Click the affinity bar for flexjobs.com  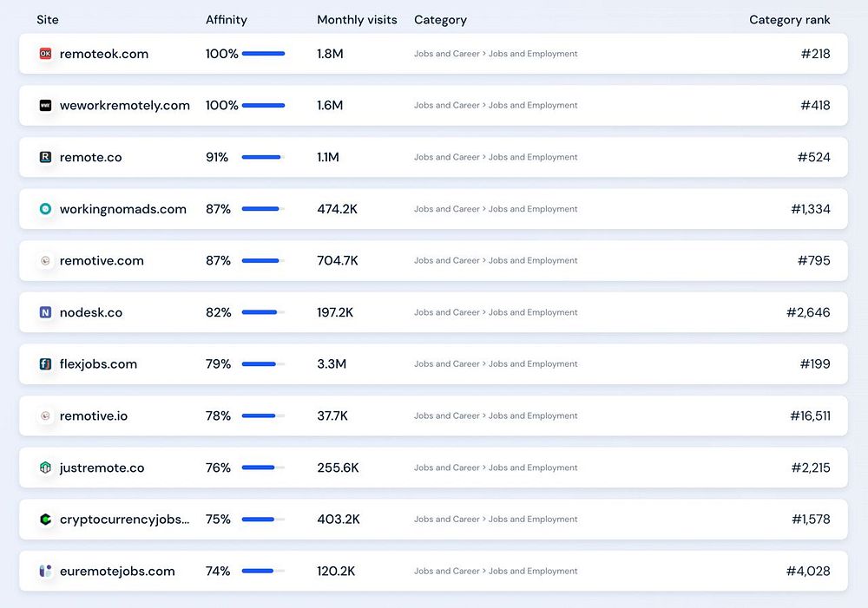264,364
